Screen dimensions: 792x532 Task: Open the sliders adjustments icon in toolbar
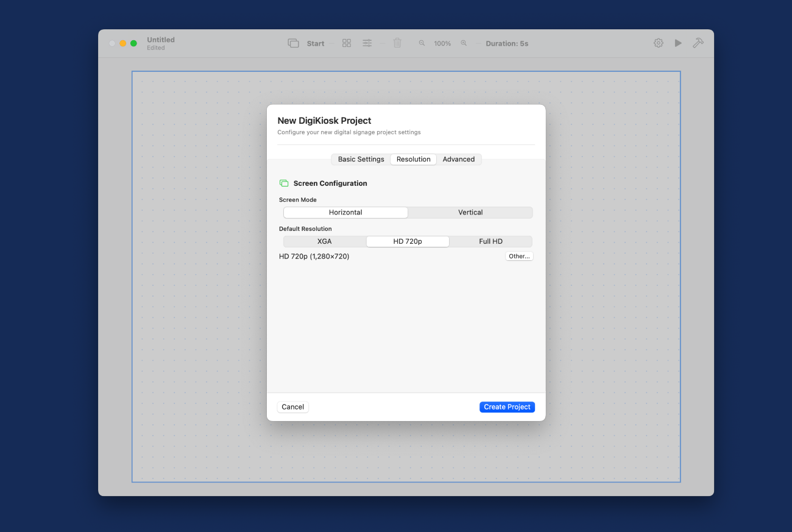[367, 43]
